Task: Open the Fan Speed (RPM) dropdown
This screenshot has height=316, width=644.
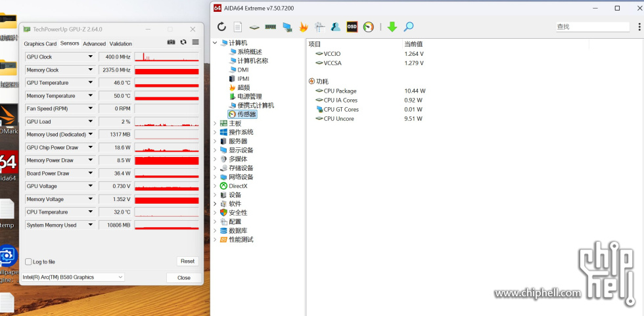Action: [x=91, y=108]
